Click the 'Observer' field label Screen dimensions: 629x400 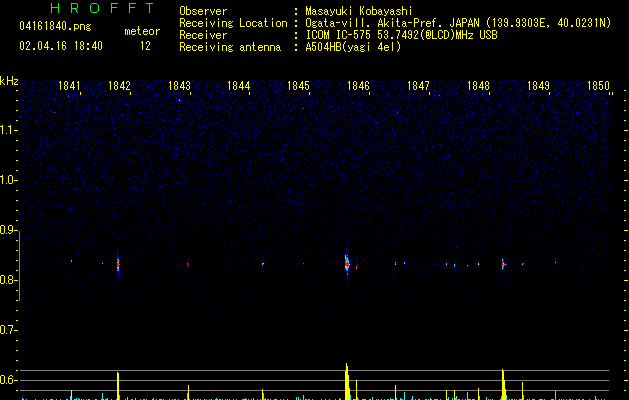point(203,11)
